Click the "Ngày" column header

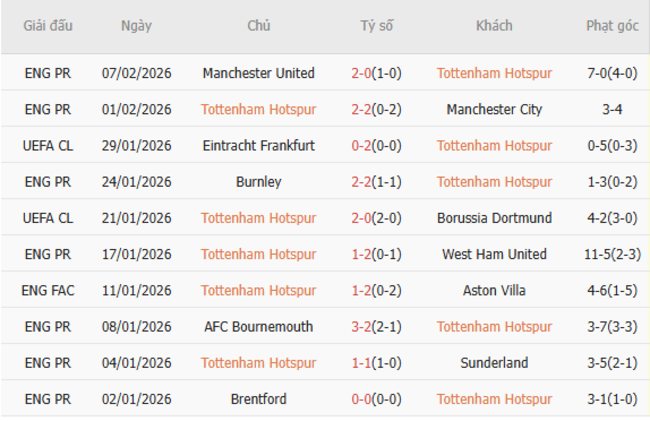coord(136,26)
